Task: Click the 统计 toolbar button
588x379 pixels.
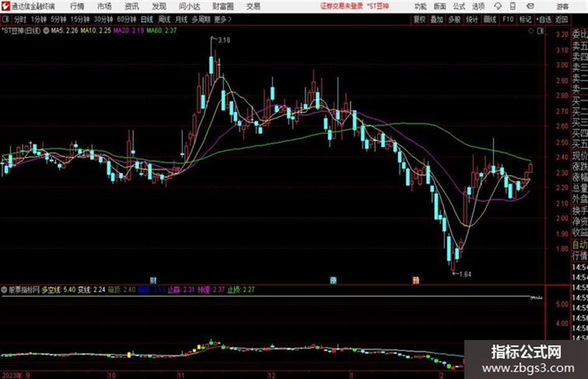Action: point(472,19)
